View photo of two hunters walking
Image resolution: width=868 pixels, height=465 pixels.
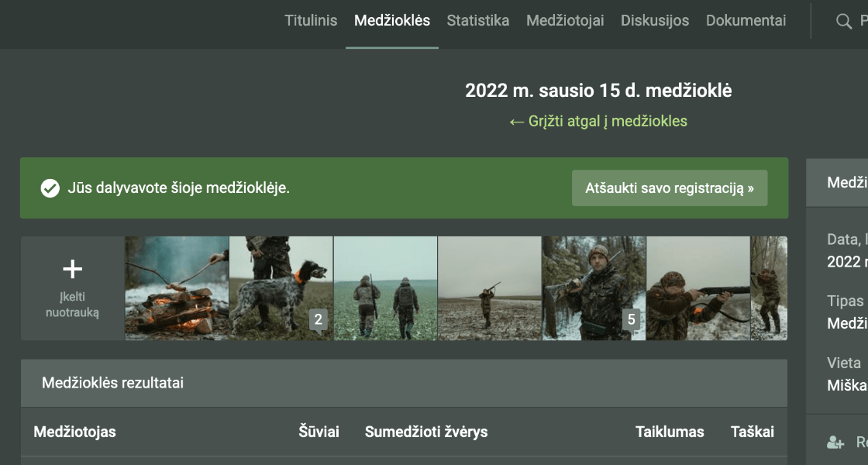point(385,288)
